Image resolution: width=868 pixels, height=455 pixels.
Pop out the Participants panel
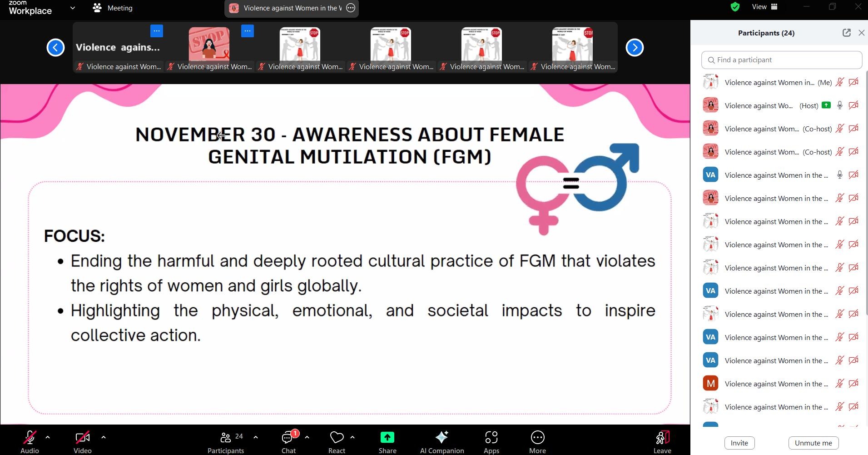pos(846,33)
